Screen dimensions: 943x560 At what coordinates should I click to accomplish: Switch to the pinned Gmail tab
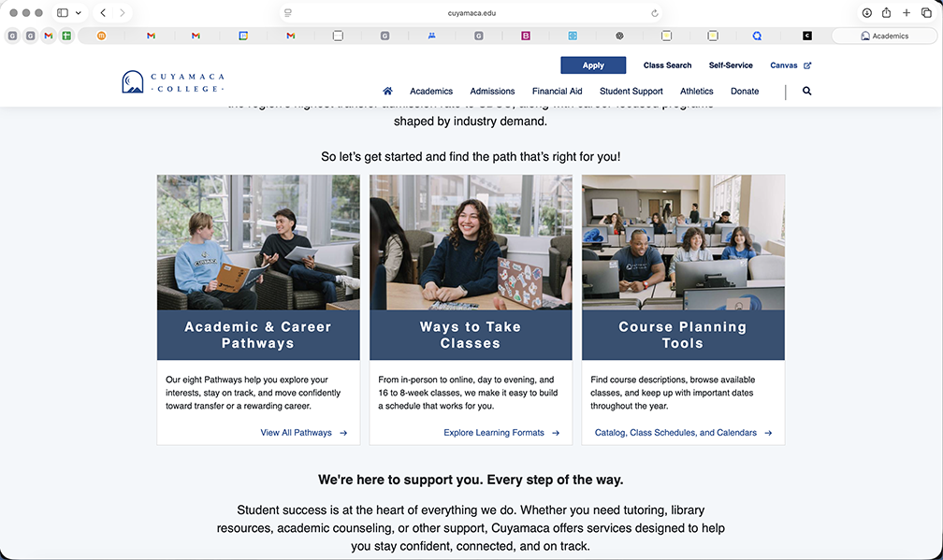48,36
